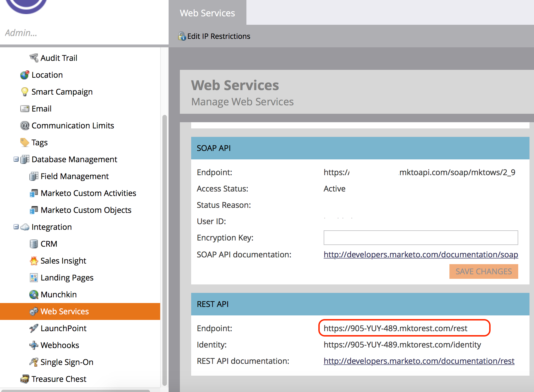Open Audit Trail in the admin tree
The width and height of the screenshot is (534, 392).
pos(59,58)
